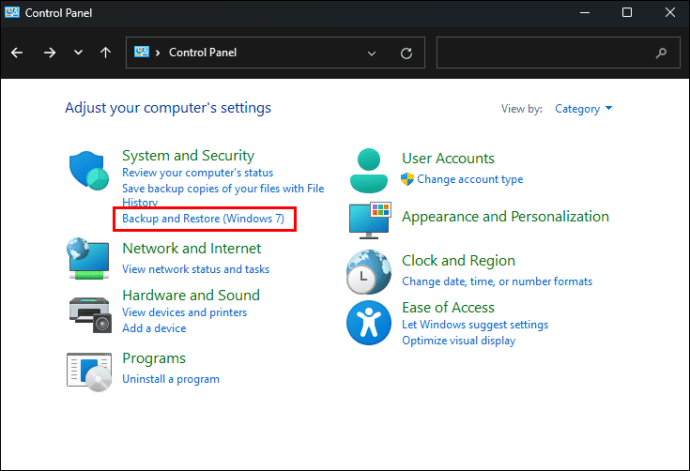Select the Add a device link
Image resolution: width=690 pixels, height=471 pixels.
(x=154, y=328)
